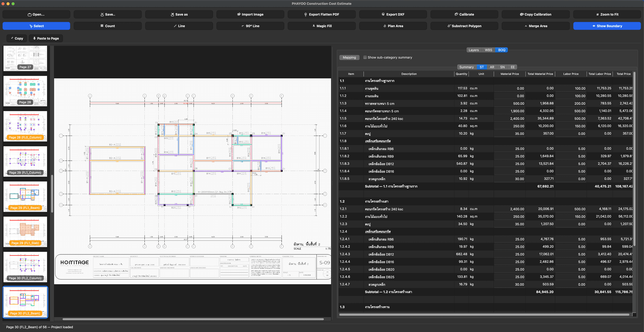The image size is (644, 332).
Task: Enable Show sub-category summary
Action: 365,57
